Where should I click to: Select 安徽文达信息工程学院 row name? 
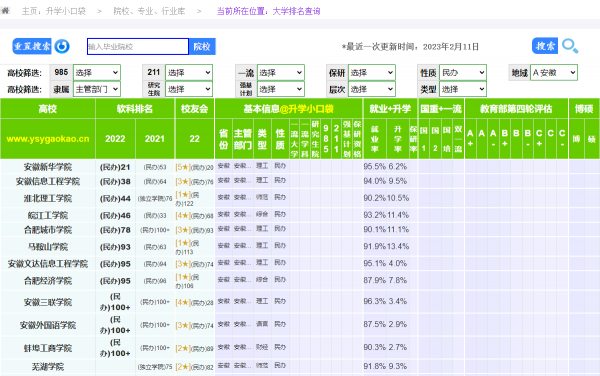point(48,264)
